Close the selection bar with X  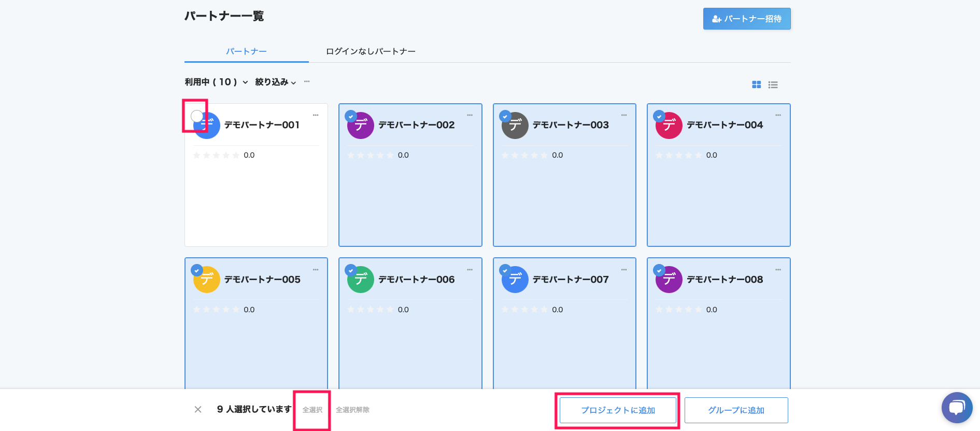coord(198,410)
